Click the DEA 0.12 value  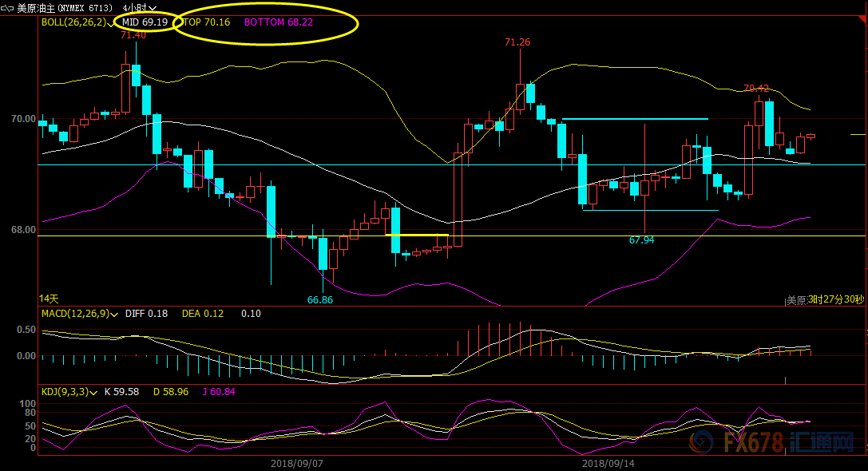pyautogui.click(x=203, y=314)
